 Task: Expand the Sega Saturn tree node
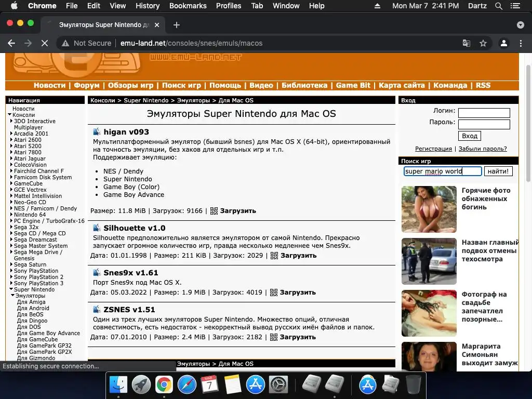(x=11, y=264)
